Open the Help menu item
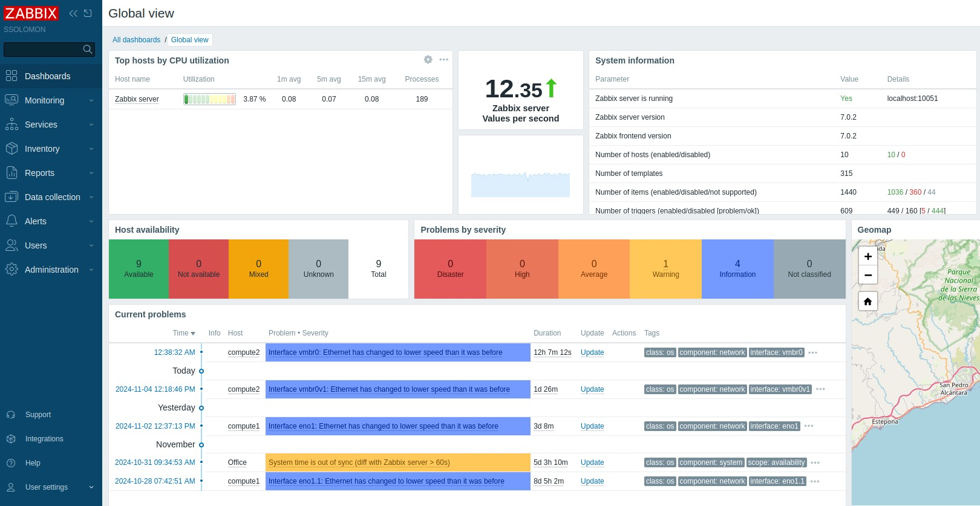Viewport: 980px width, 506px height. tap(33, 463)
